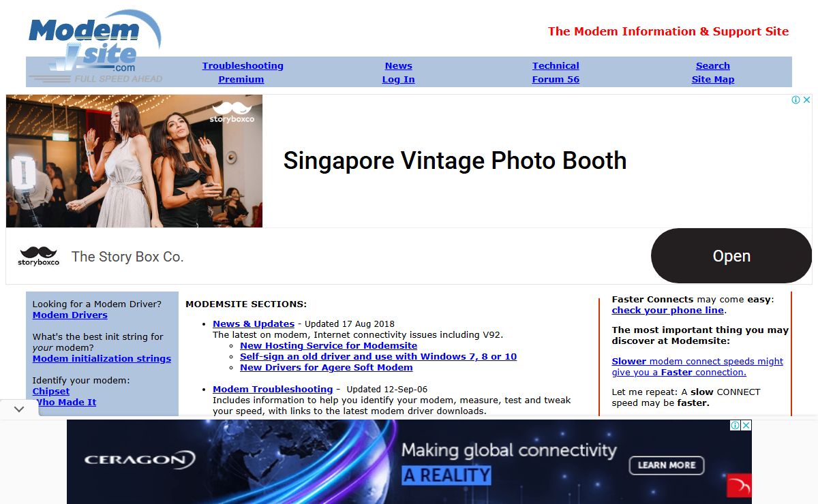Click the Singapore Vintage Photo Booth headline
The width and height of the screenshot is (818, 504).
point(455,161)
